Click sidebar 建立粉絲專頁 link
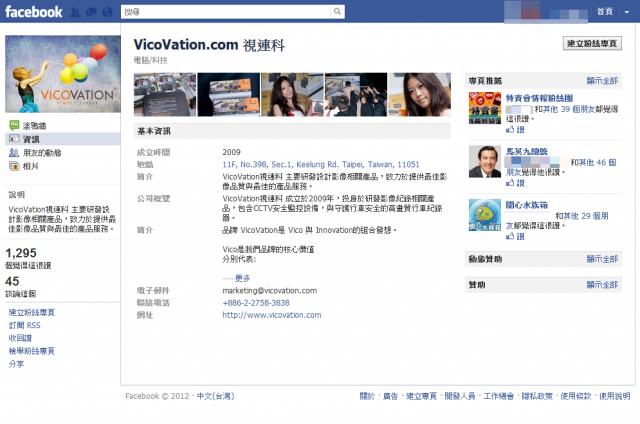This screenshot has width=640, height=424. 32,313
